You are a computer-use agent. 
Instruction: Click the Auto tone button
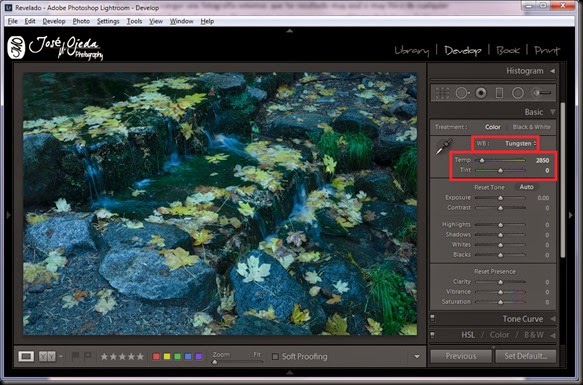click(x=526, y=187)
